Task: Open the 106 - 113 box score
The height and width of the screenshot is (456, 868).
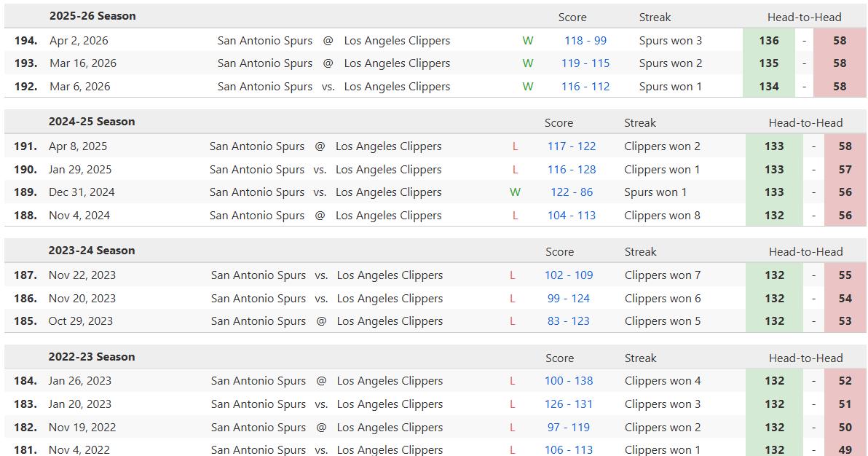Action: [568, 449]
